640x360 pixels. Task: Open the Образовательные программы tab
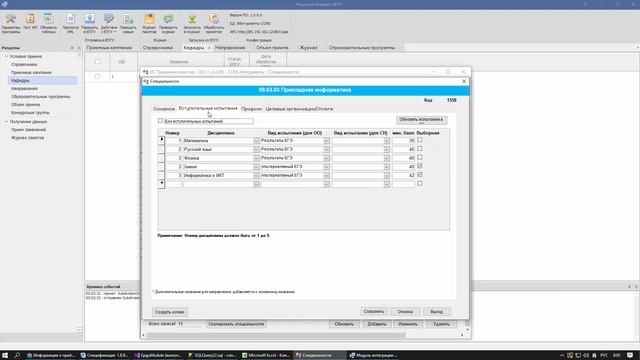(362, 48)
